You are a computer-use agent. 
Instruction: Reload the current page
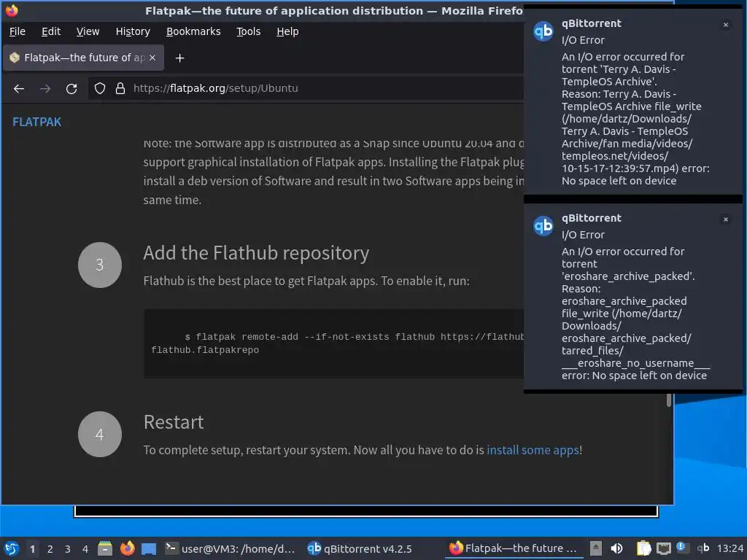[x=71, y=88]
